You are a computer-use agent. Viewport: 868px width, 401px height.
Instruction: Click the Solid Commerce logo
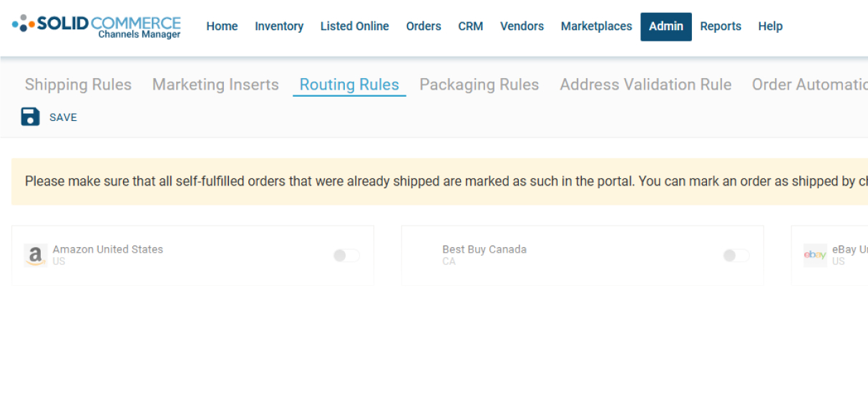click(97, 26)
